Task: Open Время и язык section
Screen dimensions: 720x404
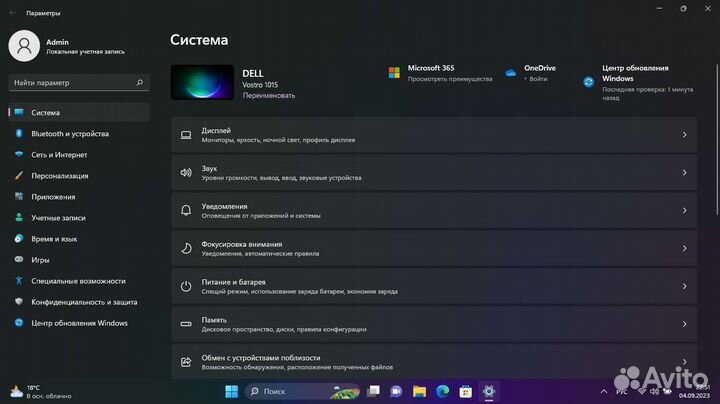Action: 79,239
